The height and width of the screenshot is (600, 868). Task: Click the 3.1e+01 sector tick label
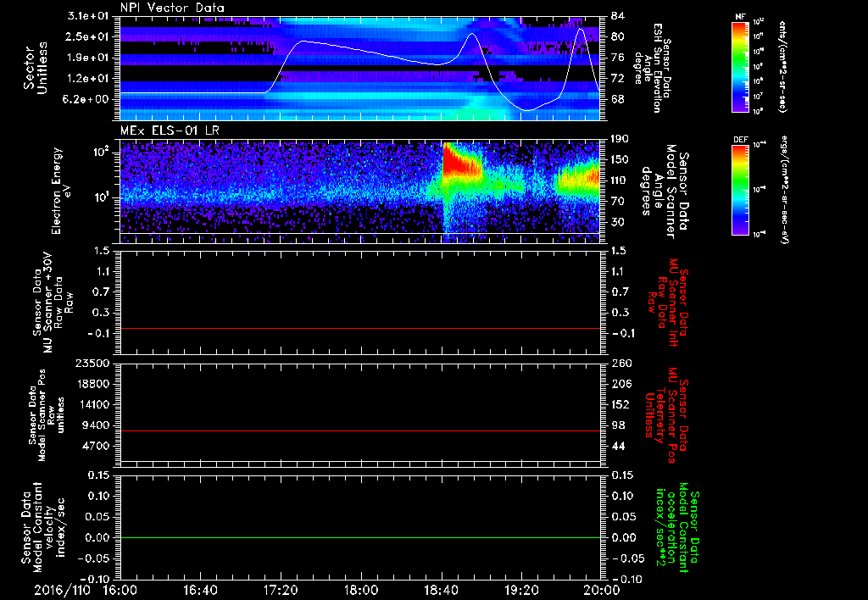(88, 16)
